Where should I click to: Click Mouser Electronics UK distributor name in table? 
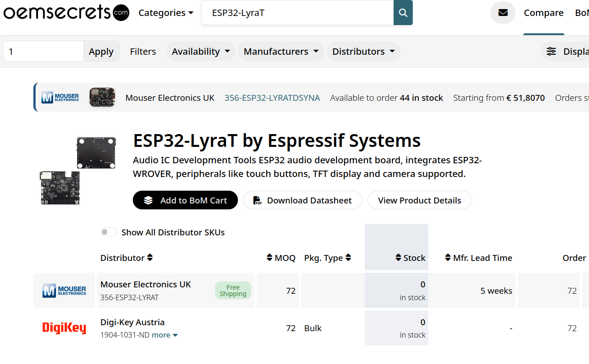[x=146, y=284]
